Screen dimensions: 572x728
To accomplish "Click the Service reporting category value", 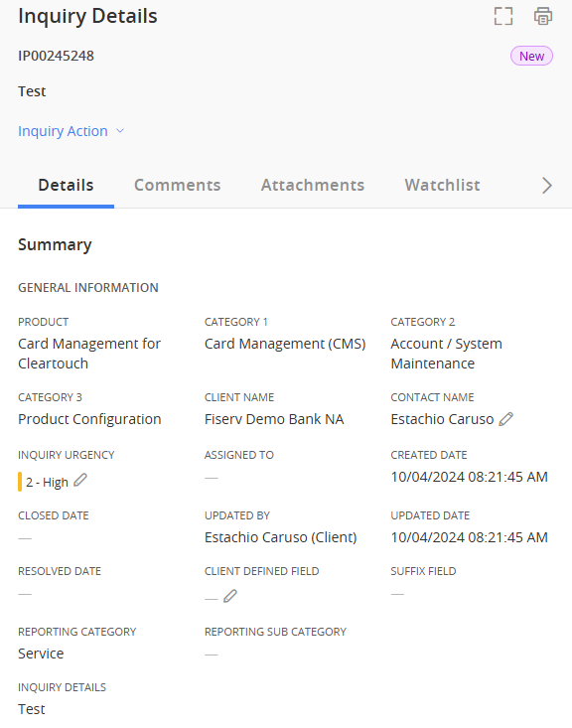I will (41, 654).
